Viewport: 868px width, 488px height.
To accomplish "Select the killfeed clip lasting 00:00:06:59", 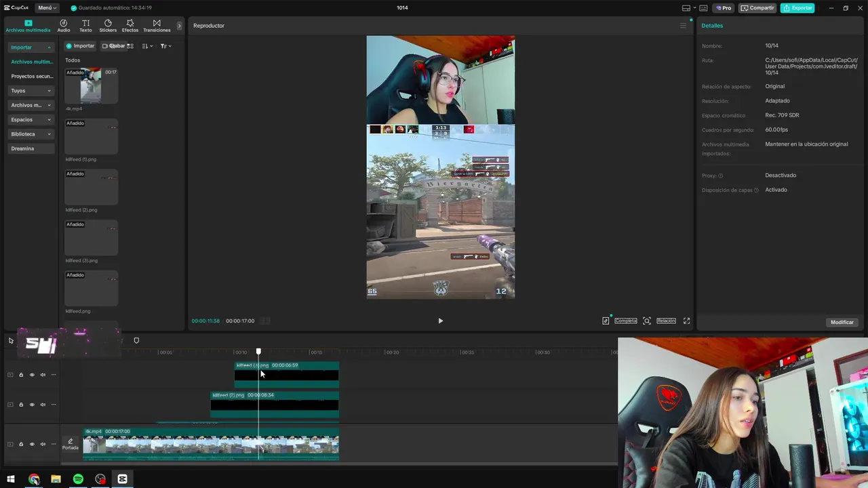I will [286, 375].
